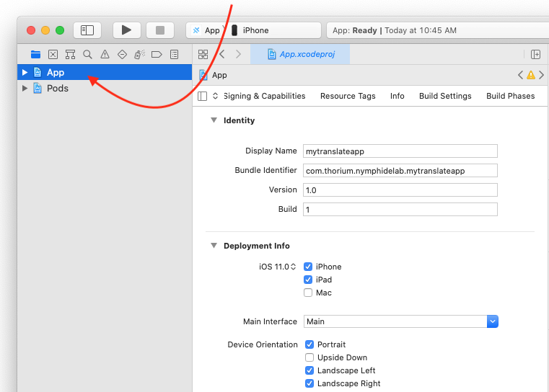The width and height of the screenshot is (549, 392).
Task: Switch to the Resource Tags tab
Action: (x=348, y=96)
